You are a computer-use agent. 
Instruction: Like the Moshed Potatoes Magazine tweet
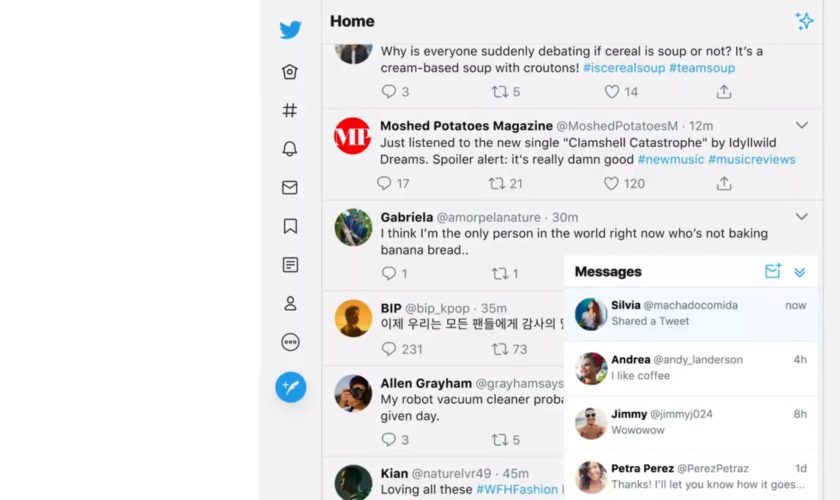pos(611,183)
